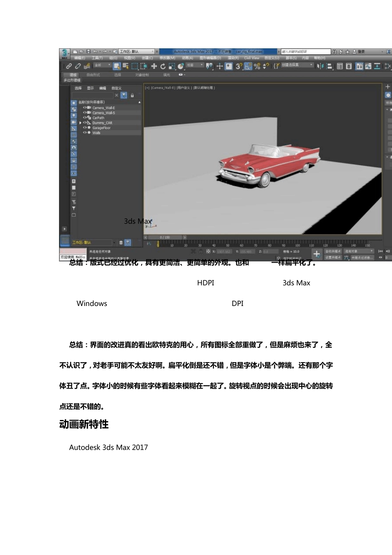Click the Camera_Wall-E viewport label
Viewport: 392px width, 555px height.
164,88
